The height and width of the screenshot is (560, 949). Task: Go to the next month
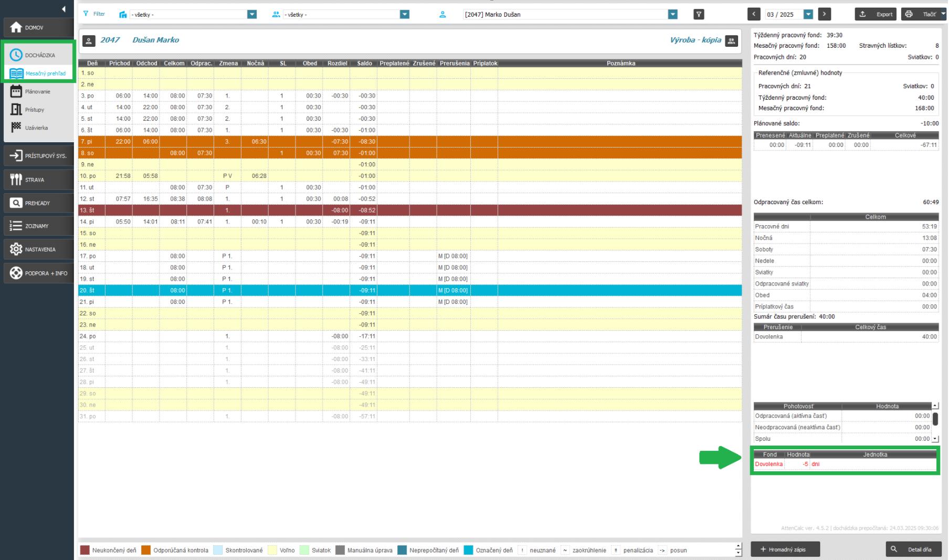824,15
